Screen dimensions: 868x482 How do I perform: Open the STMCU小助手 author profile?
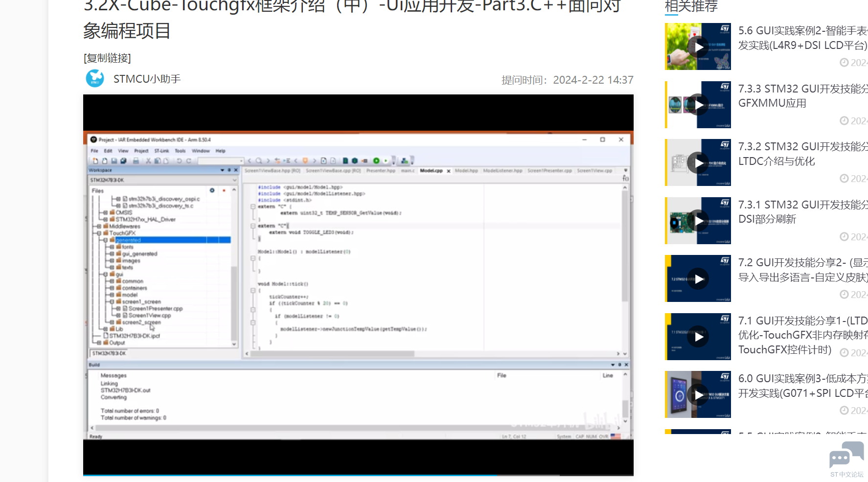coord(147,79)
